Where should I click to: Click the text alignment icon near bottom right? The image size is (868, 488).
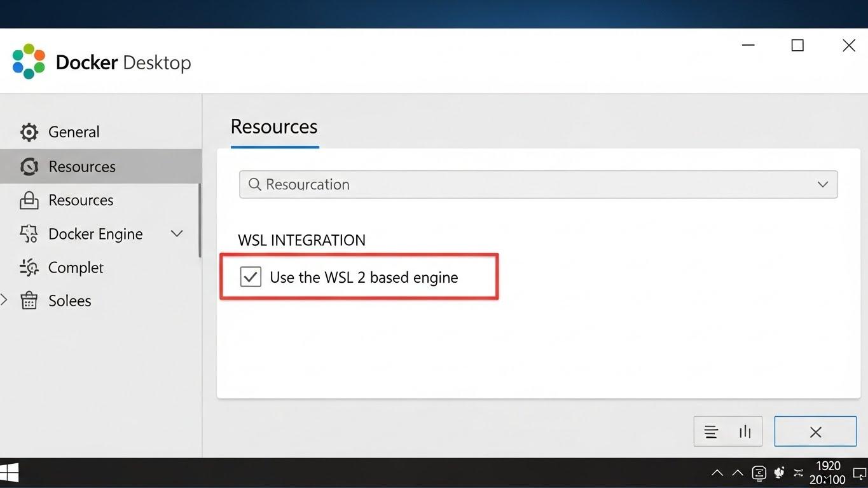(710, 431)
